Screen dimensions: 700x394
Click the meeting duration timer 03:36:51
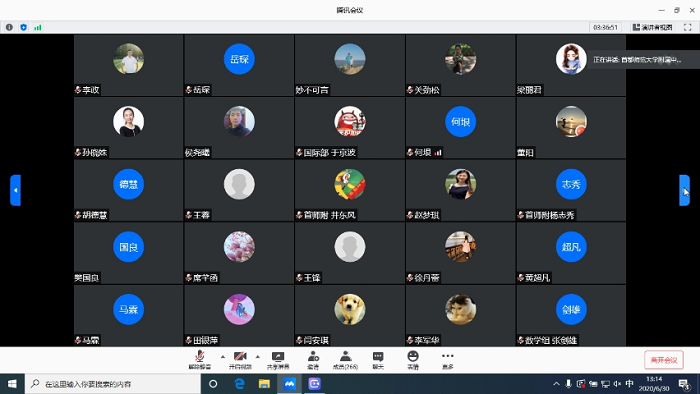605,27
